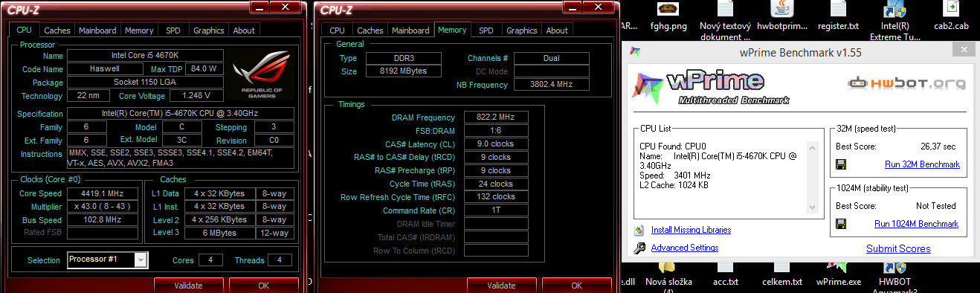Switch to Mainboard tab in left CPU-Z
The width and height of the screenshot is (980, 293).
click(97, 30)
